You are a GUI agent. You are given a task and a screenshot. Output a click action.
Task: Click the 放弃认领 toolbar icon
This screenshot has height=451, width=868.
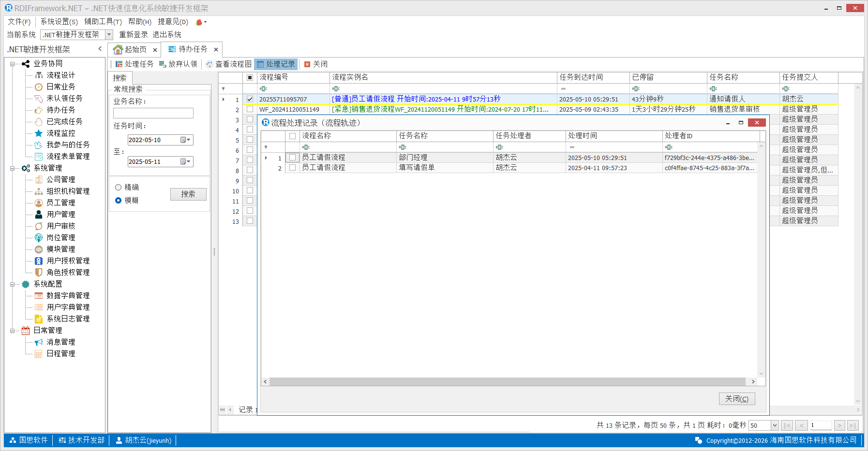(163, 64)
